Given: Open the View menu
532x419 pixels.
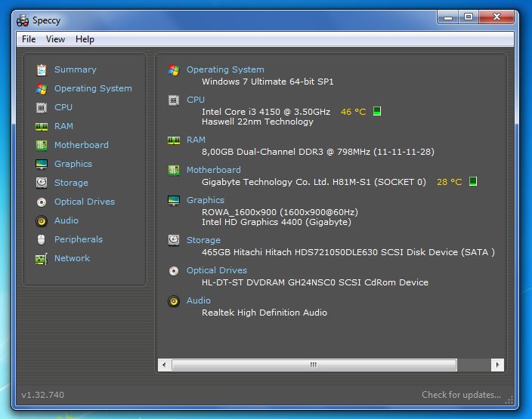Looking at the screenshot, I should point(55,39).
